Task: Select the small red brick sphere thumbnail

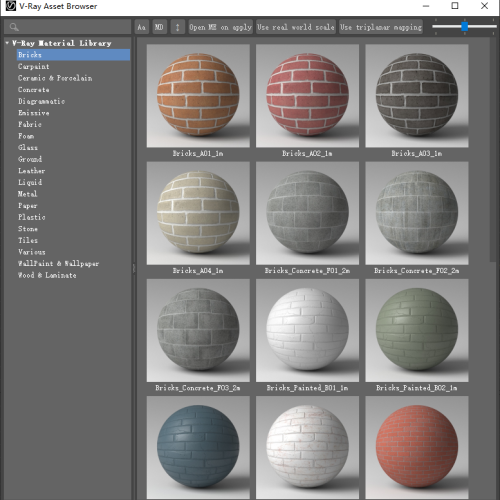Action: pyautogui.click(x=417, y=447)
